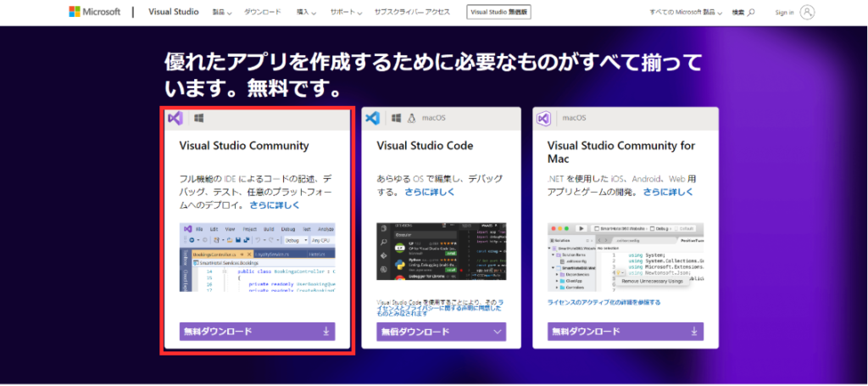Click 無償ダウンロード button for Visual Studio Code
This screenshot has height=386, width=868.
pos(441,331)
